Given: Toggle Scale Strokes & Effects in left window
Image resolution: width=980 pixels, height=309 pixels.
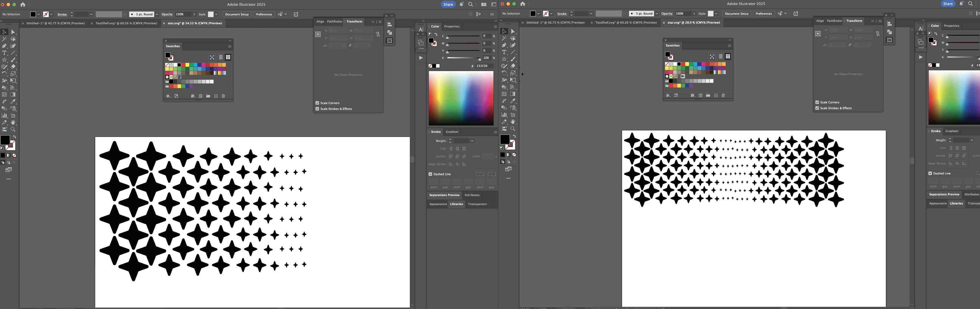Looking at the screenshot, I should click(317, 109).
